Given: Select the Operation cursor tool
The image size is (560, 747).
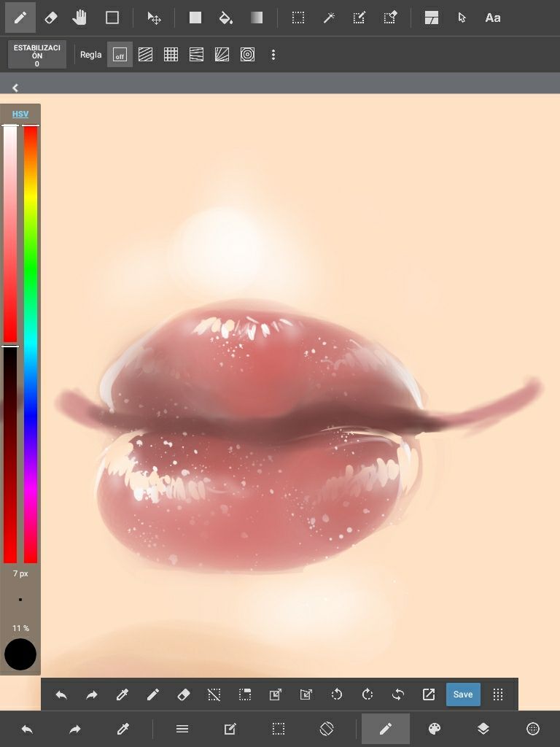Looking at the screenshot, I should 462,18.
